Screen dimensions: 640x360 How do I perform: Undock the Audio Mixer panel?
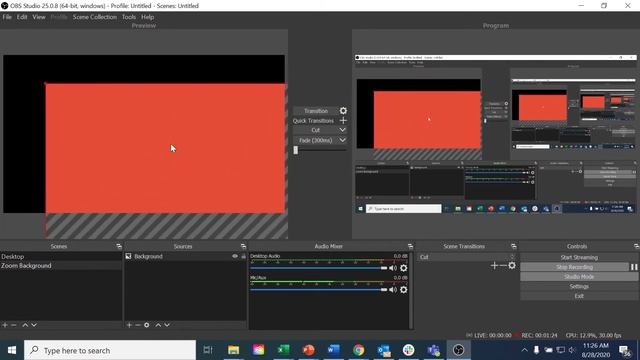coord(410,246)
